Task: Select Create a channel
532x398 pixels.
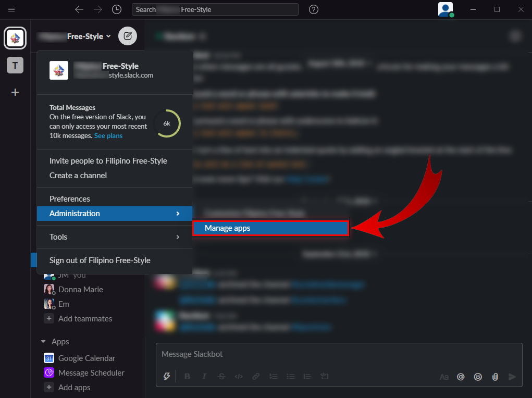Action: pyautogui.click(x=115, y=176)
